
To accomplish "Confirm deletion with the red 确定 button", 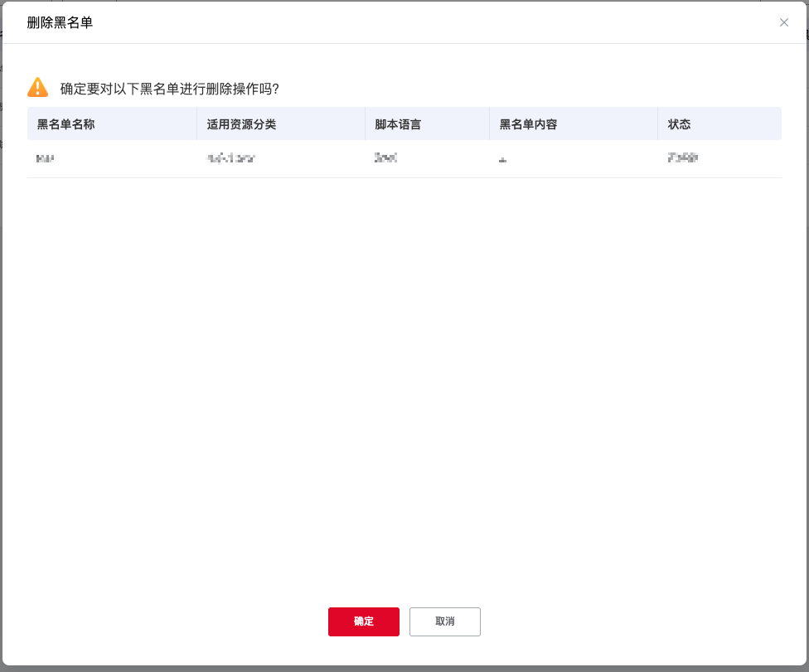I will (x=363, y=621).
